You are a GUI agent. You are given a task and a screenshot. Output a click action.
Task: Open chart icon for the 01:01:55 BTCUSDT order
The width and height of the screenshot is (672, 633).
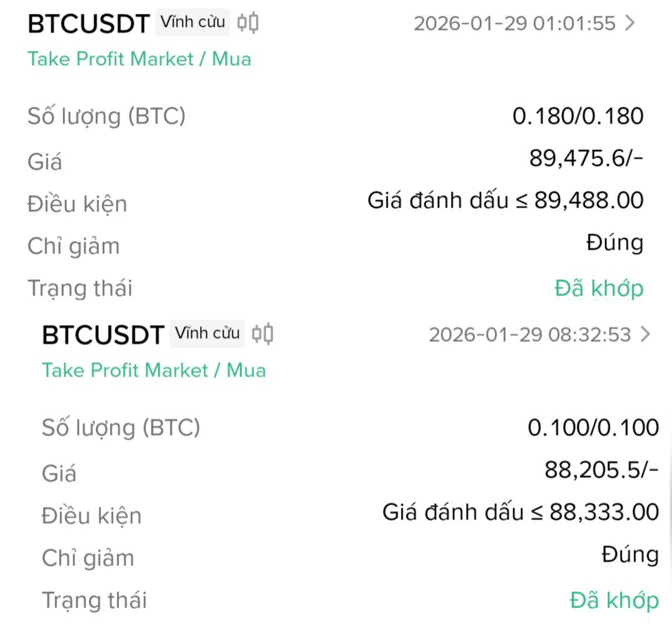[248, 23]
